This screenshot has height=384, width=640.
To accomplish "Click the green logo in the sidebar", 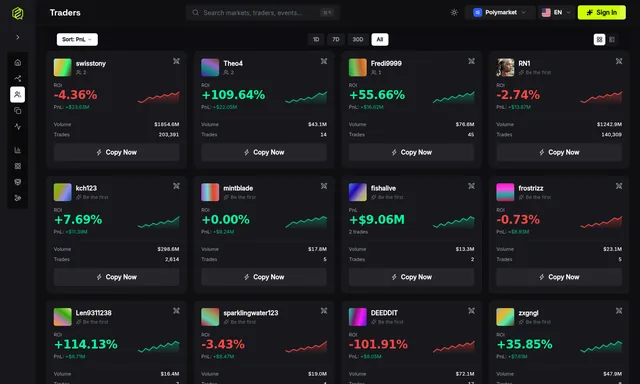I will coord(18,13).
